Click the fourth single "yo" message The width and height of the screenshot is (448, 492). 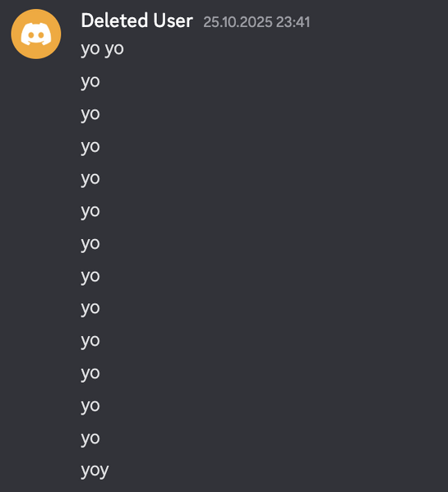(x=90, y=179)
